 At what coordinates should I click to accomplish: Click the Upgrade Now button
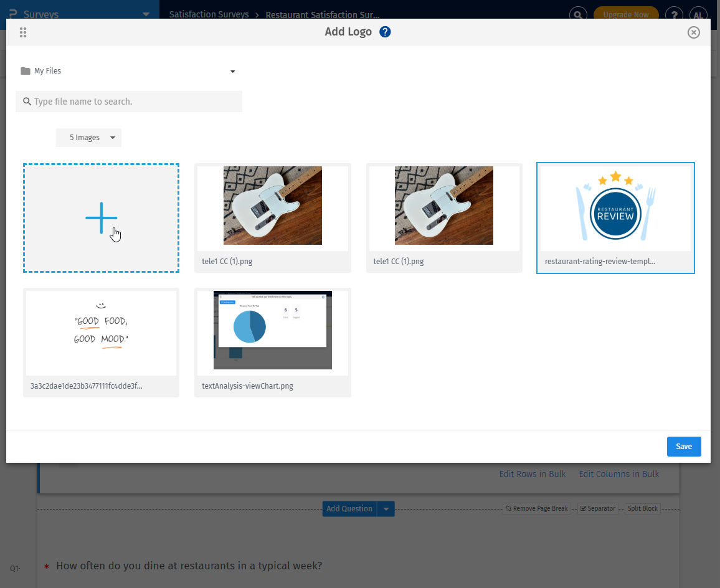pyautogui.click(x=626, y=14)
